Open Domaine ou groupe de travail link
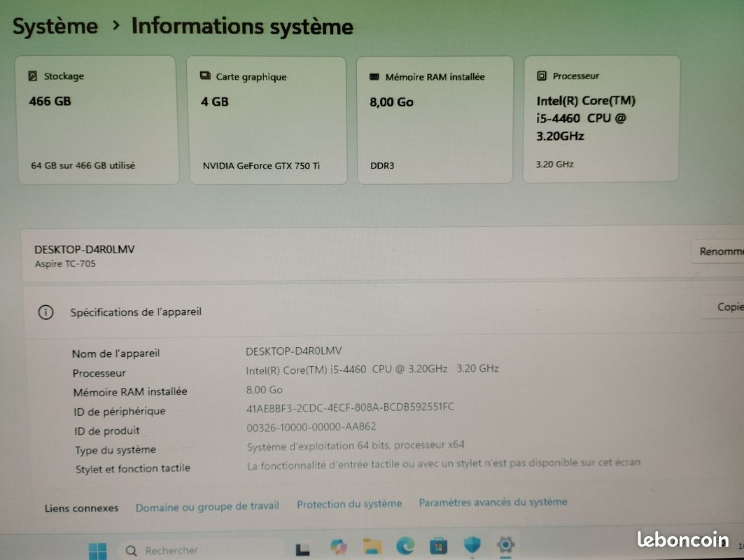The width and height of the screenshot is (744, 560). point(207,507)
